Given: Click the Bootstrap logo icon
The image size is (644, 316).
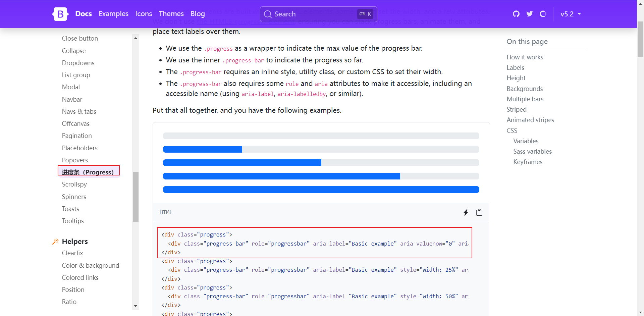Looking at the screenshot, I should pyautogui.click(x=60, y=14).
